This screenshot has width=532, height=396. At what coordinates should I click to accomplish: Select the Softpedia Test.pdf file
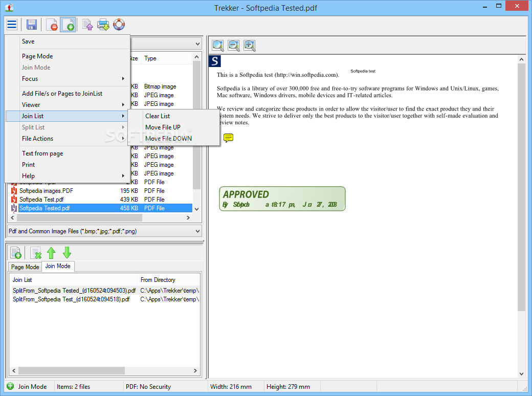coord(41,200)
